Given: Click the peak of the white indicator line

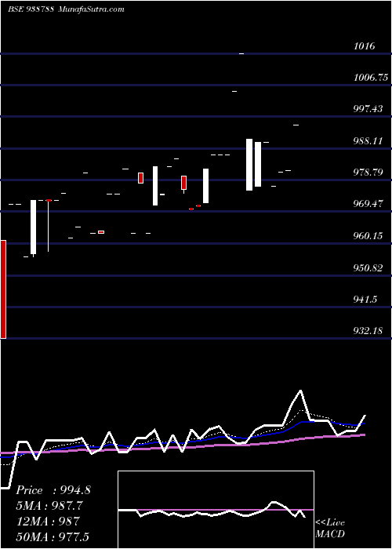Looking at the screenshot, I should pyautogui.click(x=300, y=391).
